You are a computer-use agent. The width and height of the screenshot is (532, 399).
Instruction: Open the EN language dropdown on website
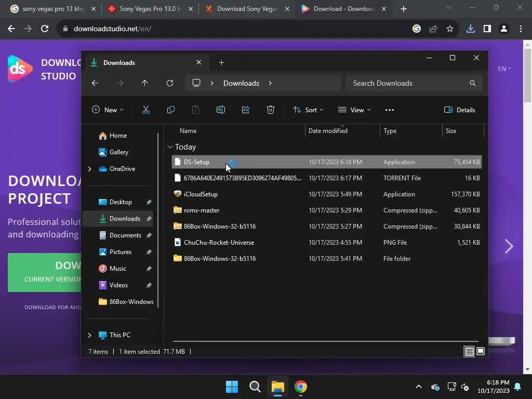[x=504, y=69]
